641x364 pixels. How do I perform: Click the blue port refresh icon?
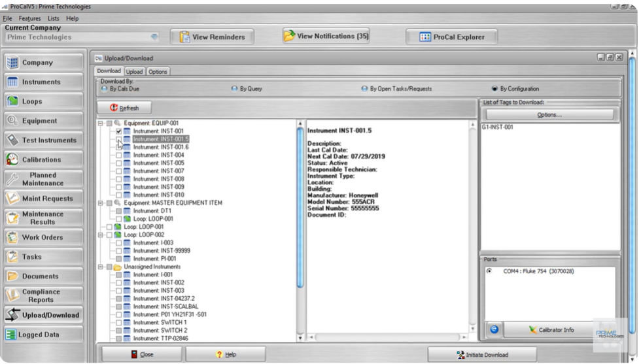[x=494, y=329]
